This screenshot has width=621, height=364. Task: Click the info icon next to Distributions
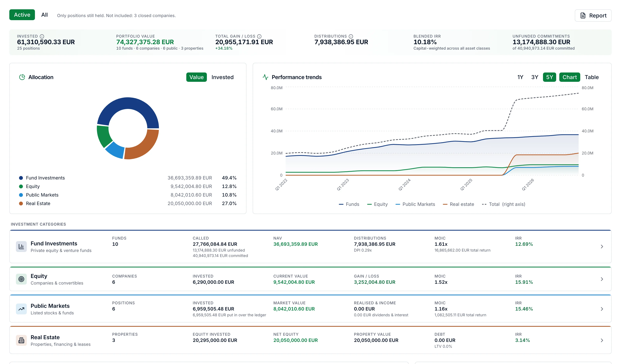pos(351,36)
